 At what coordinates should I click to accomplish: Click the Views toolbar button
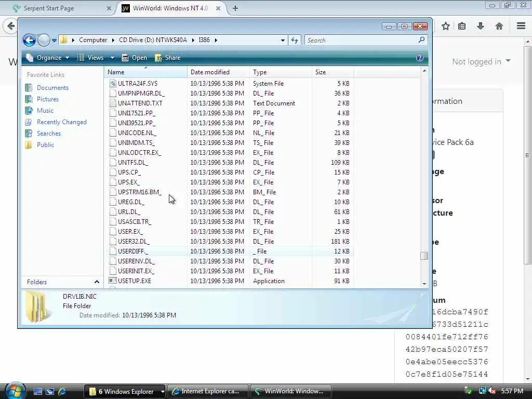pyautogui.click(x=90, y=58)
